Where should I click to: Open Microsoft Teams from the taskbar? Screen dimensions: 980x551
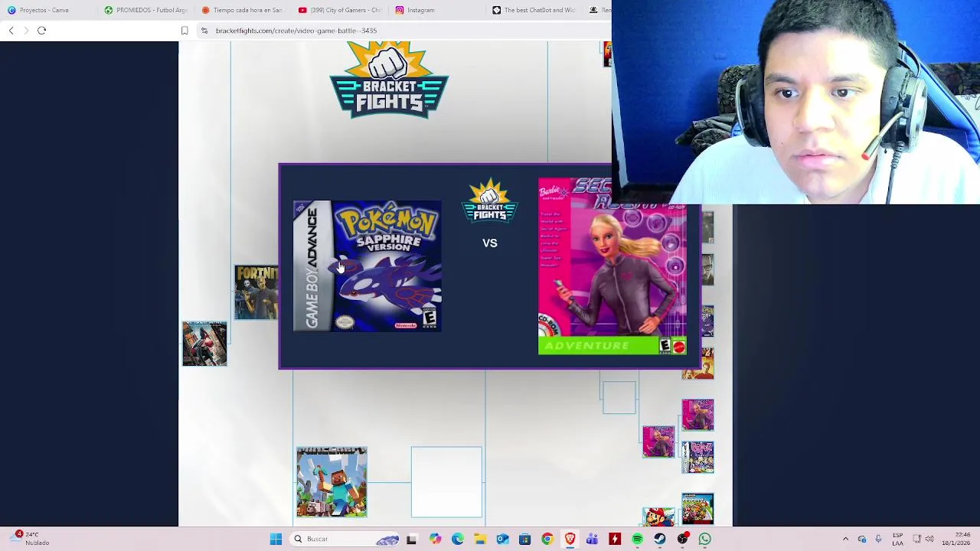(x=592, y=539)
